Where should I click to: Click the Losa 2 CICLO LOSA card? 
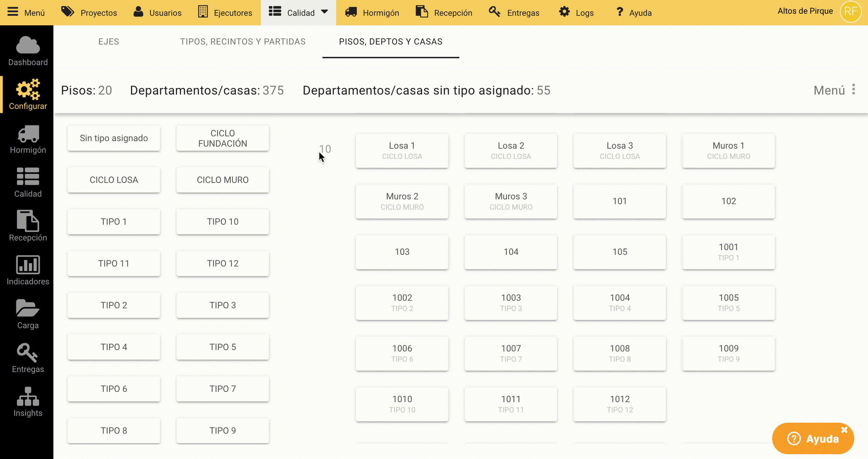(x=511, y=151)
